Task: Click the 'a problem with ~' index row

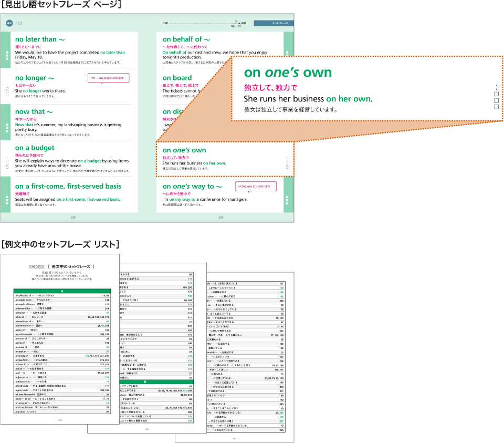Action: tap(62, 334)
